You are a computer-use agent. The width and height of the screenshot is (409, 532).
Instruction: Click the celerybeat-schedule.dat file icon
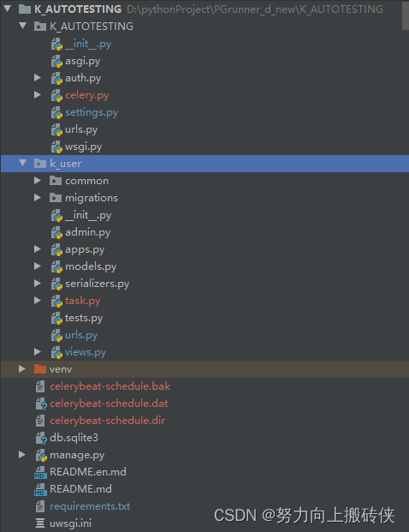pyautogui.click(x=41, y=403)
